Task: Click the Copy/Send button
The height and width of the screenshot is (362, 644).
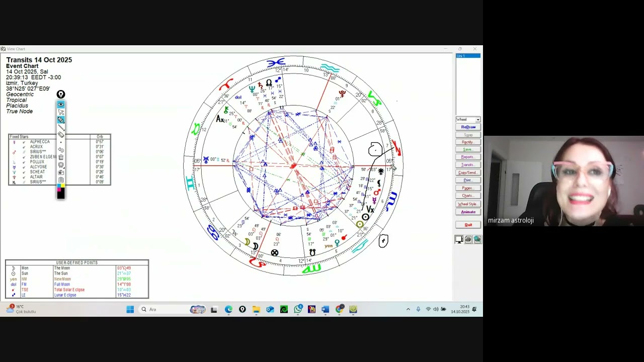Action: 468,172
